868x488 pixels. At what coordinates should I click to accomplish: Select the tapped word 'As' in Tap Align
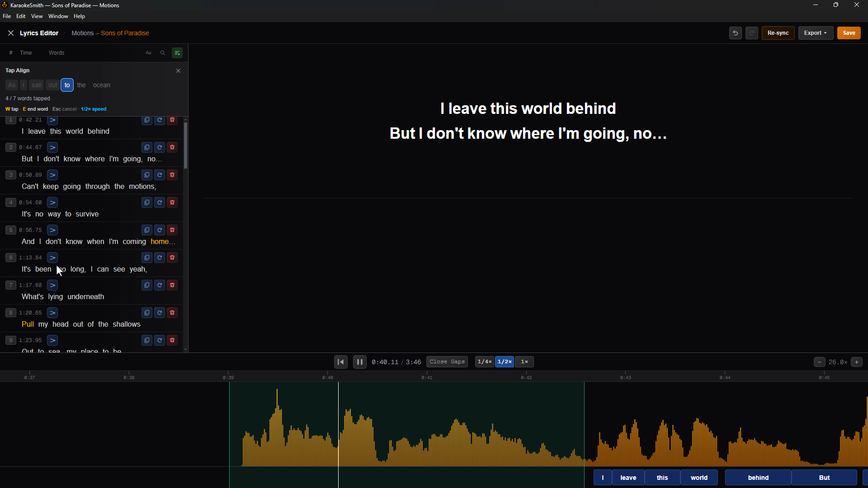click(12, 85)
